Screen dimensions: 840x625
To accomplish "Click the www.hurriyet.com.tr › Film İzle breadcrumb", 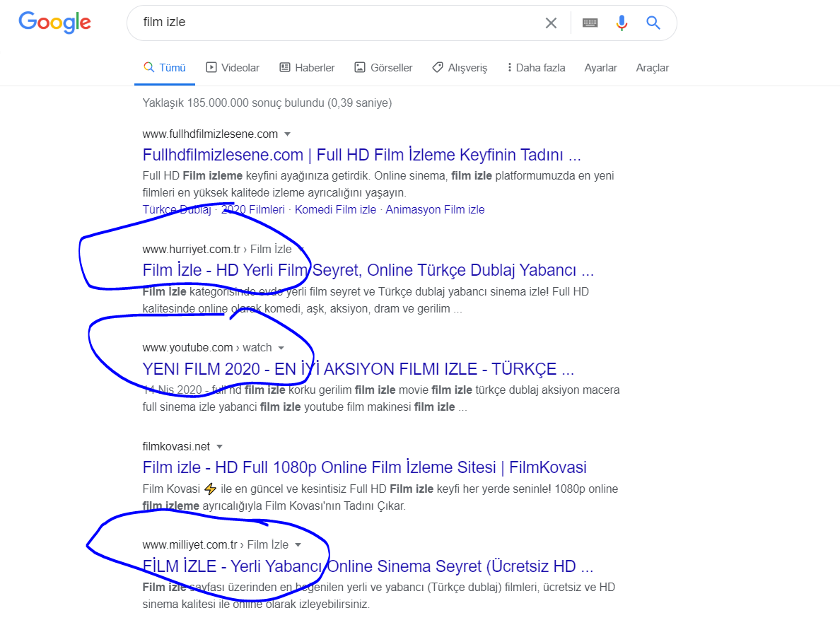I will (217, 249).
